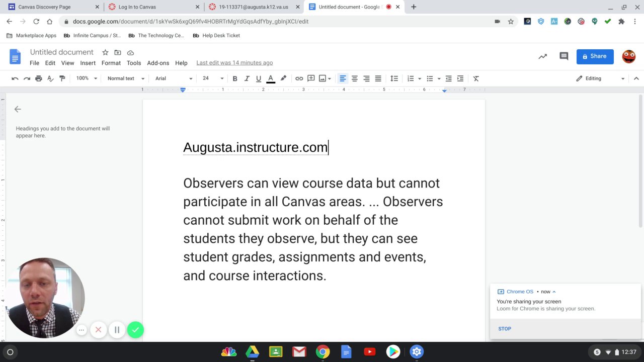Viewport: 644px width, 362px height.
Task: Open the font size dropdown
Action: 213,78
